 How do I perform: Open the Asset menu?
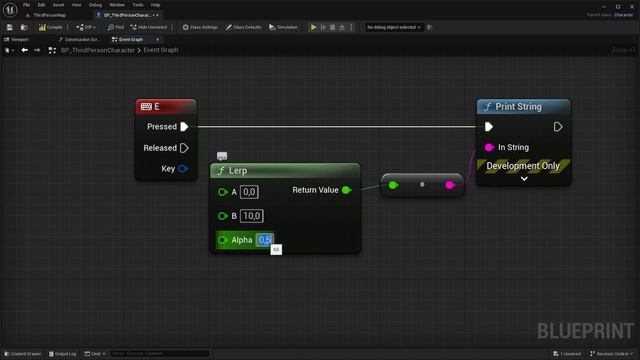58,5
